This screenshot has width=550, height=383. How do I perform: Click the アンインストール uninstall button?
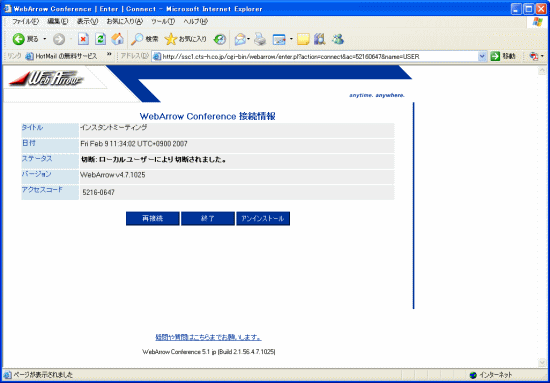point(263,219)
